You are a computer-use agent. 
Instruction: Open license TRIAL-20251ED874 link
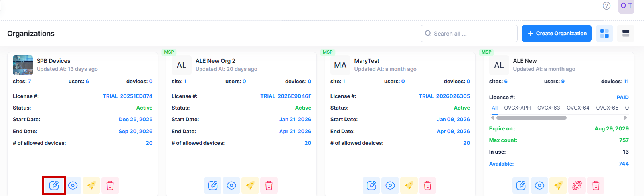click(127, 96)
